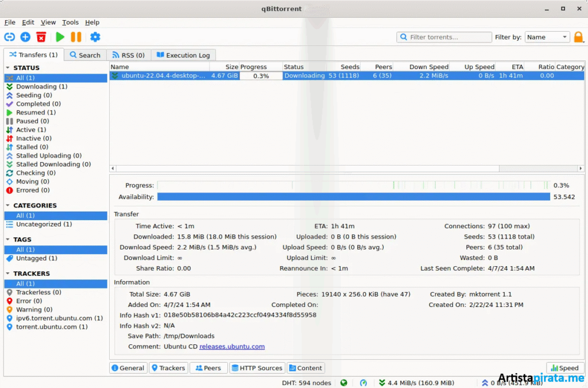Screen dimensions: 588x388
Task: Click the lock icon beside Filter dropdown
Action: 579,36
